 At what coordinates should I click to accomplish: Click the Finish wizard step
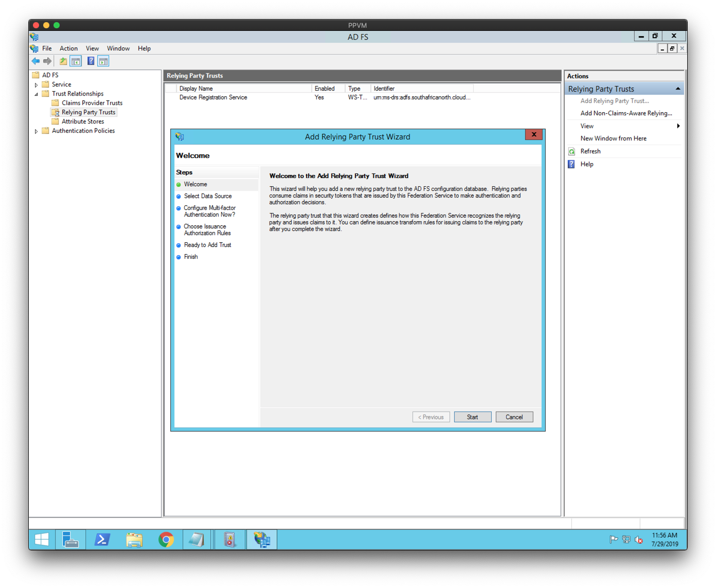point(191,257)
